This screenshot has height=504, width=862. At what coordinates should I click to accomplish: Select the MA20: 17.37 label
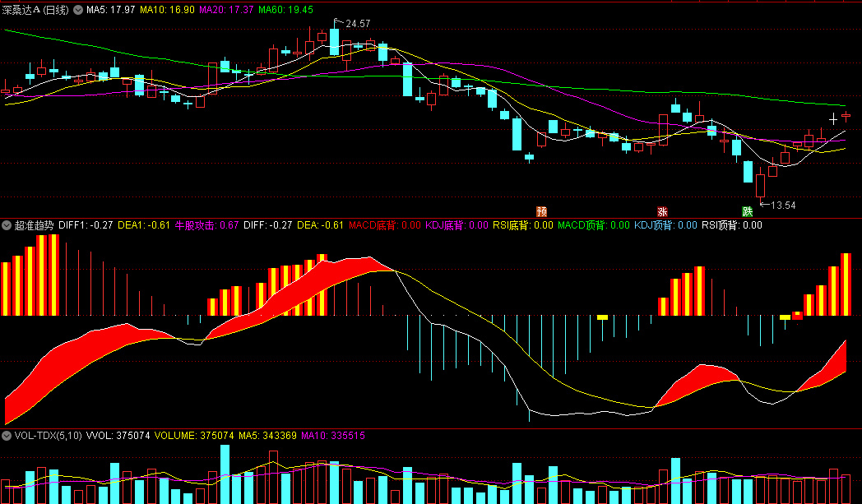[x=226, y=10]
